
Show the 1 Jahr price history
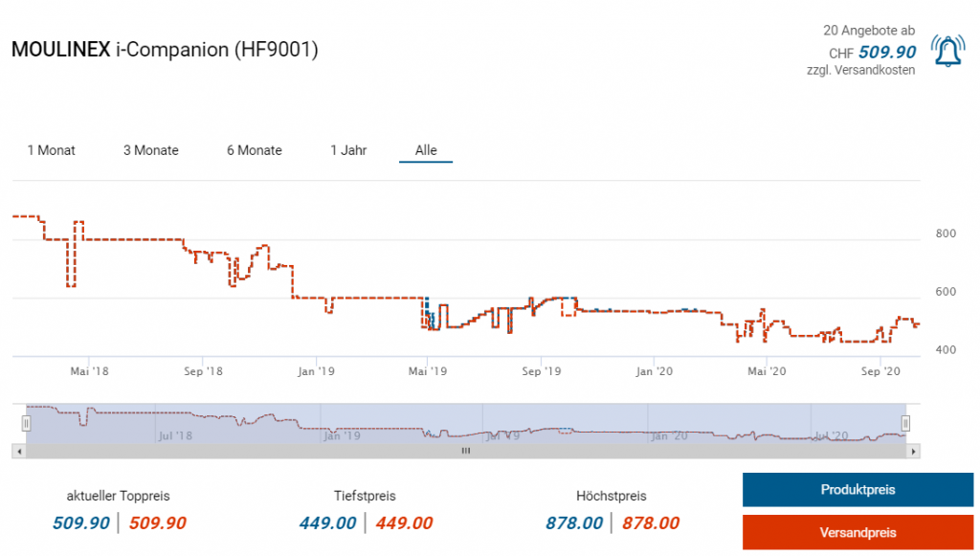click(x=348, y=150)
